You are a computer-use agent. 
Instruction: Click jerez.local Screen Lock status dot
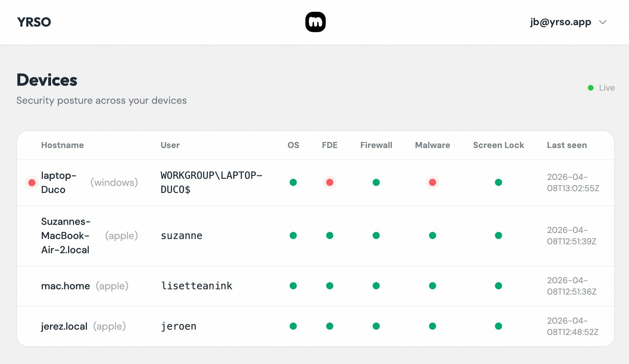[499, 326]
